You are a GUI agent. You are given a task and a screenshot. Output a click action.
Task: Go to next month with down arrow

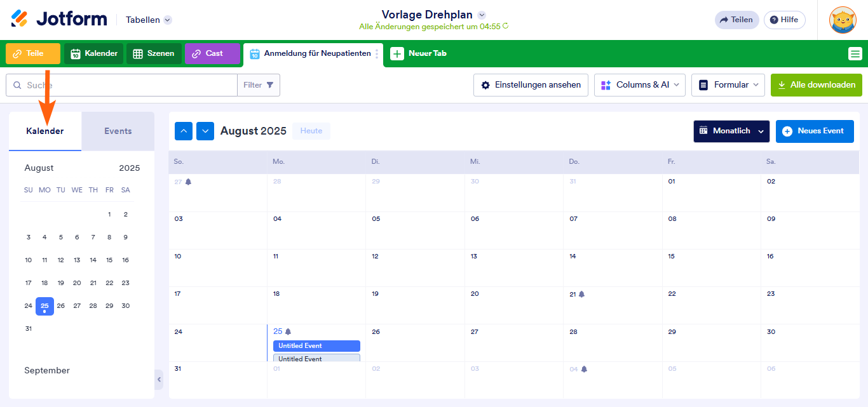(205, 131)
